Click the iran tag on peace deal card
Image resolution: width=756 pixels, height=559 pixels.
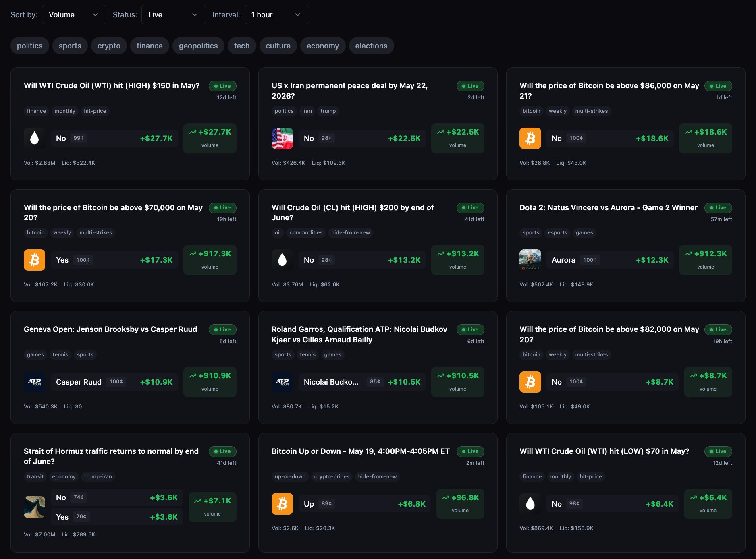tap(307, 111)
